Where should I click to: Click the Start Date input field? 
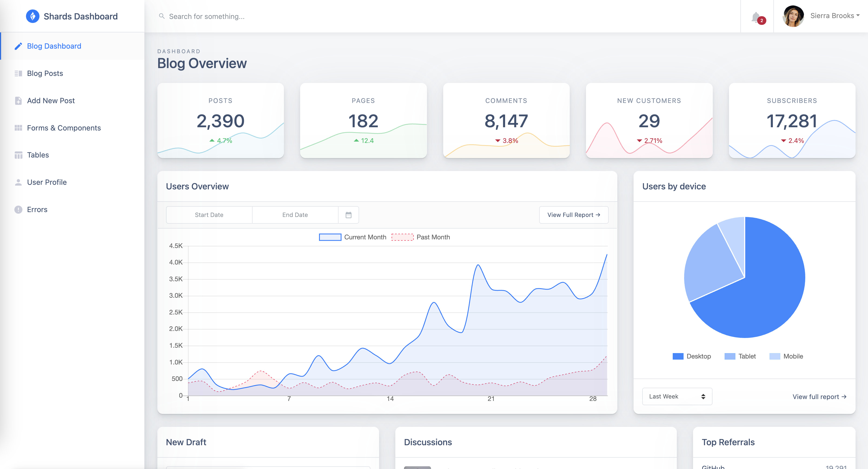click(209, 215)
